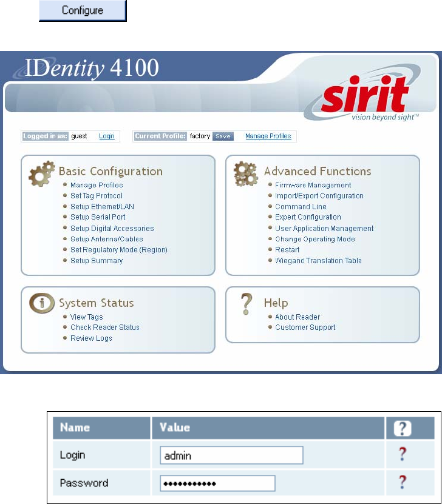Click the 'Logged in as:' label
The image size is (442, 504).
[45, 136]
